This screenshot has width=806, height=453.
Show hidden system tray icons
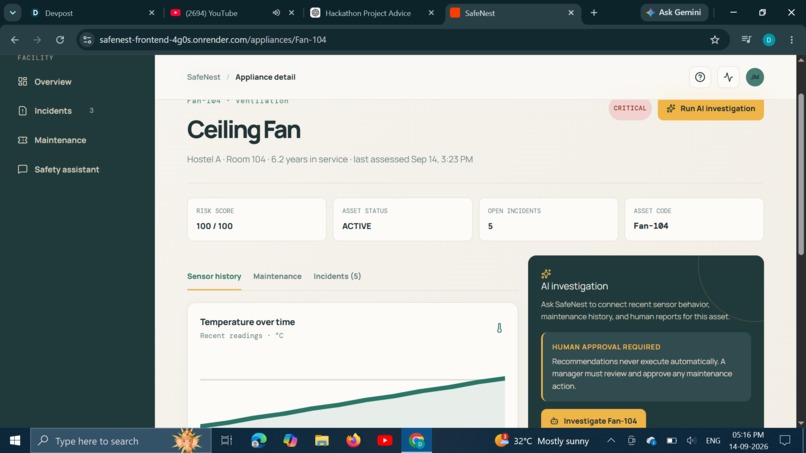(611, 441)
